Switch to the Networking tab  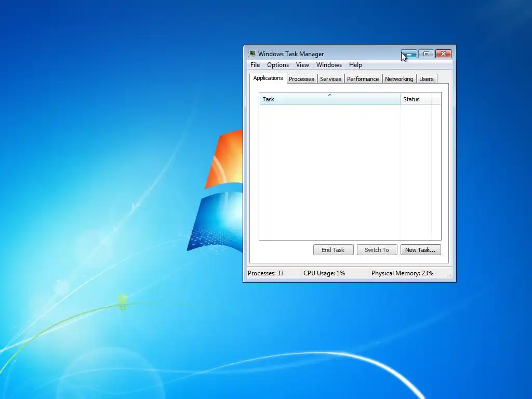(399, 79)
